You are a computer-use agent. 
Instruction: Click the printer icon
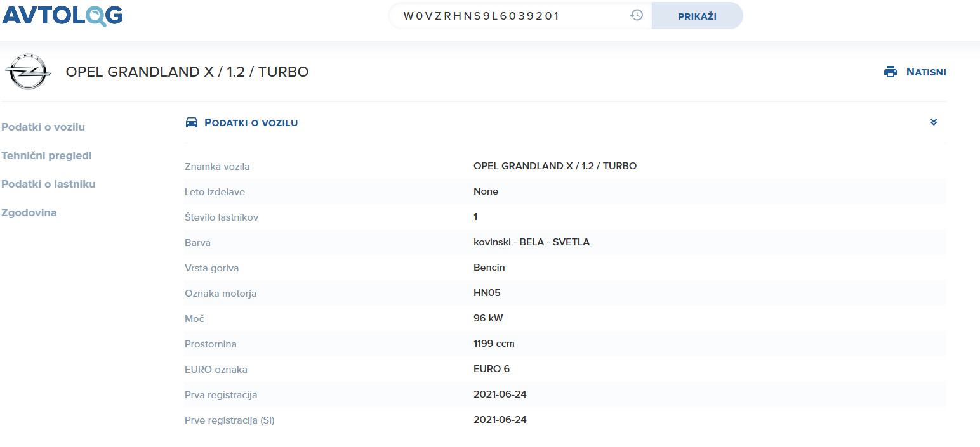tap(891, 72)
